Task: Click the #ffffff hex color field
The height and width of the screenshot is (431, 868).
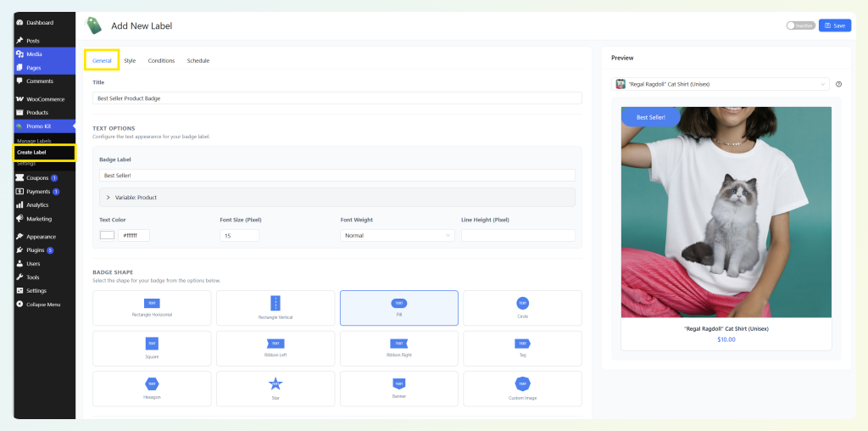Action: point(133,236)
